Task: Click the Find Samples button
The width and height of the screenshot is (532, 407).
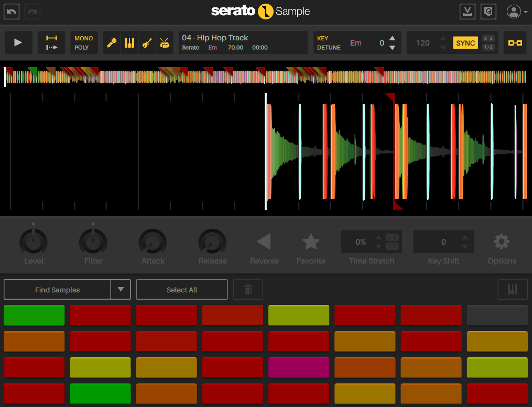Action: pos(57,290)
